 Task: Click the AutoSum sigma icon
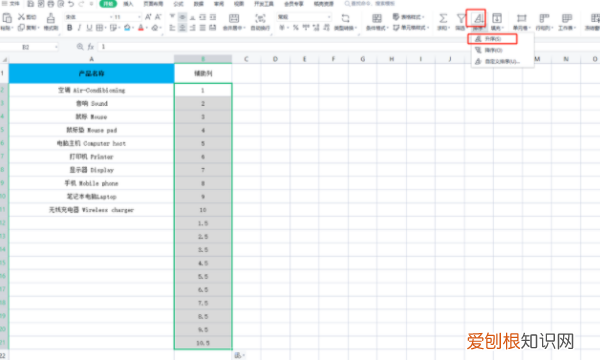pos(443,18)
